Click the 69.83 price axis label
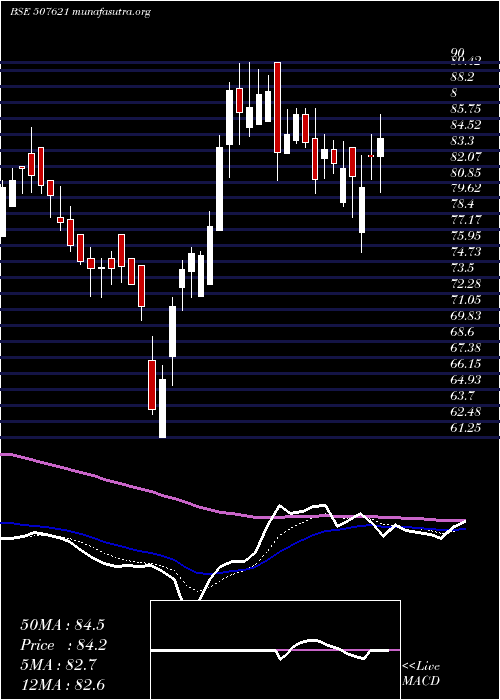Viewport: 500px width, 700px height. 466,316
